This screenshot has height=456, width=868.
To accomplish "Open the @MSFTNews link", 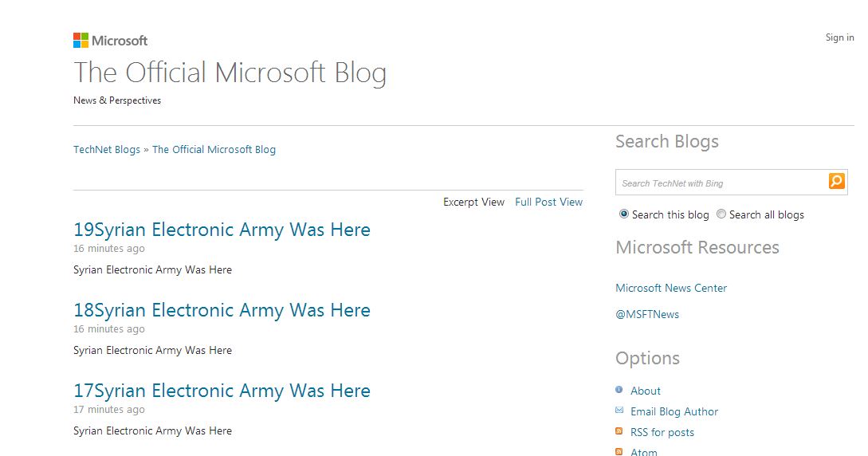I will (647, 314).
